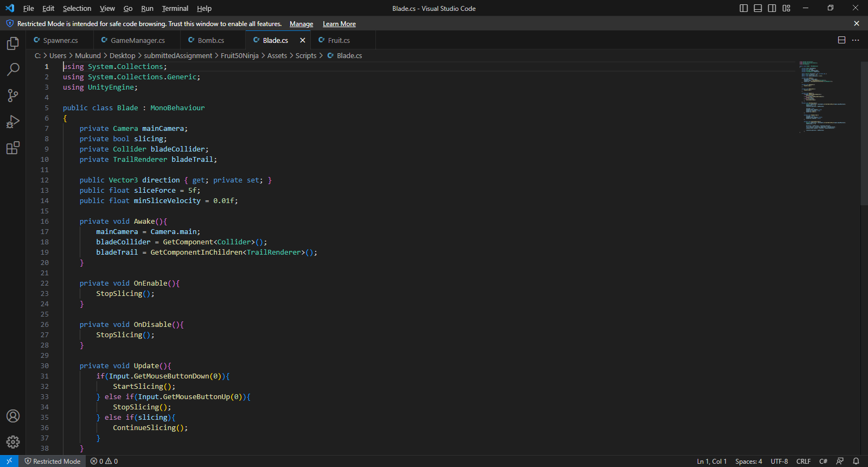Open the Edit menu
Screen dimensions: 868x467
coord(48,8)
